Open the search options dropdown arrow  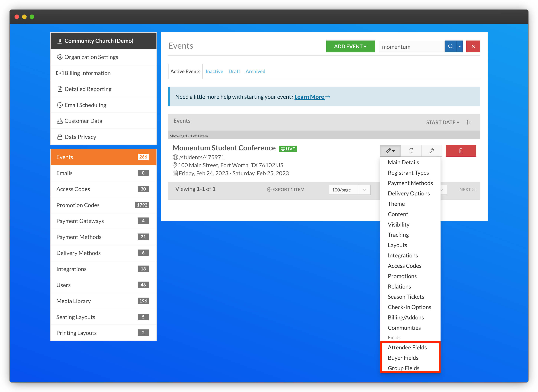tap(459, 46)
